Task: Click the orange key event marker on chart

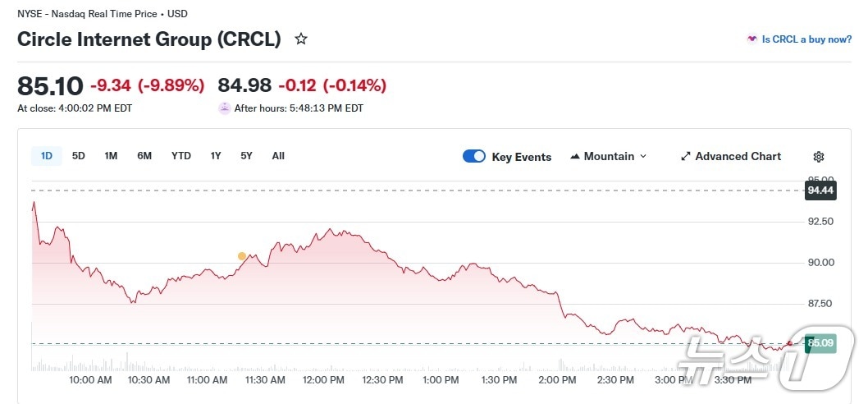Action: coord(241,256)
